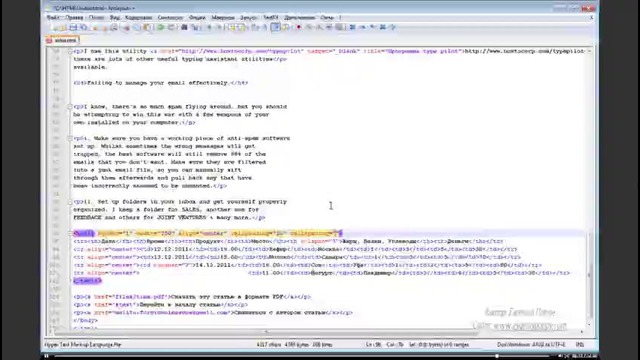Toggle synchronized vertical scrolling
Screen dimensions: 640x360
232,27
